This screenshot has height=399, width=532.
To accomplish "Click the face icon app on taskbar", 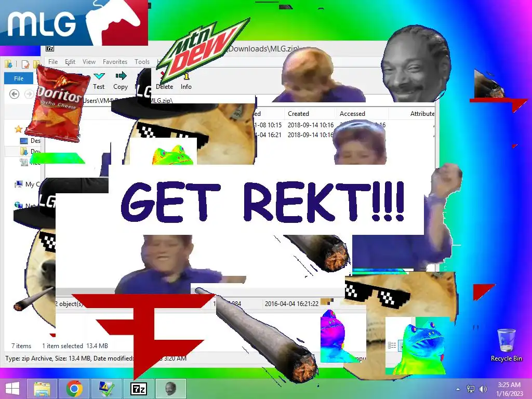I will click(x=170, y=389).
